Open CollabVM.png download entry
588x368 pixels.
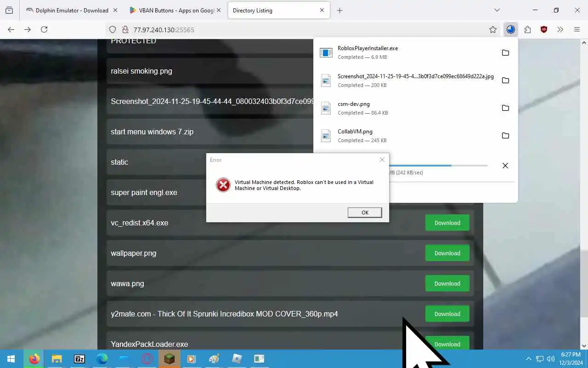407,136
